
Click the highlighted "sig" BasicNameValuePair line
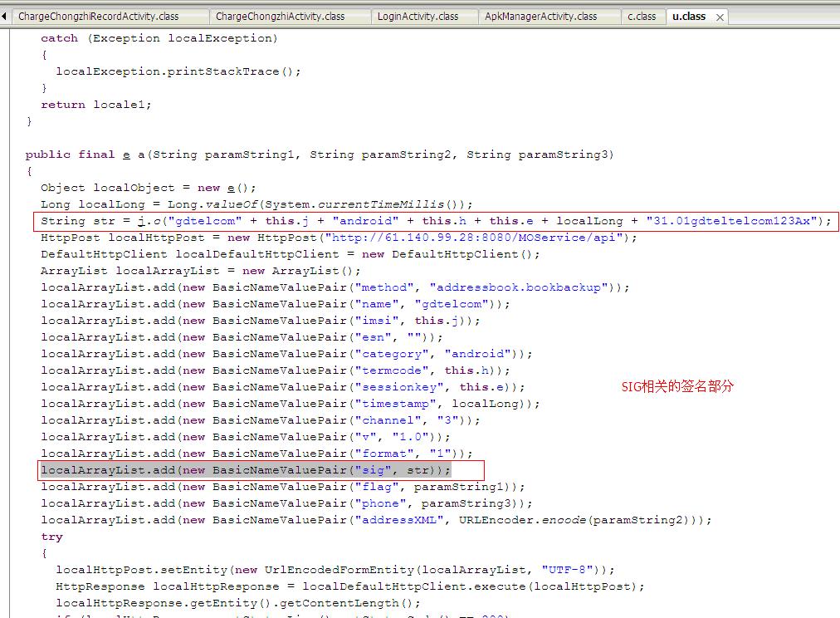click(x=246, y=470)
